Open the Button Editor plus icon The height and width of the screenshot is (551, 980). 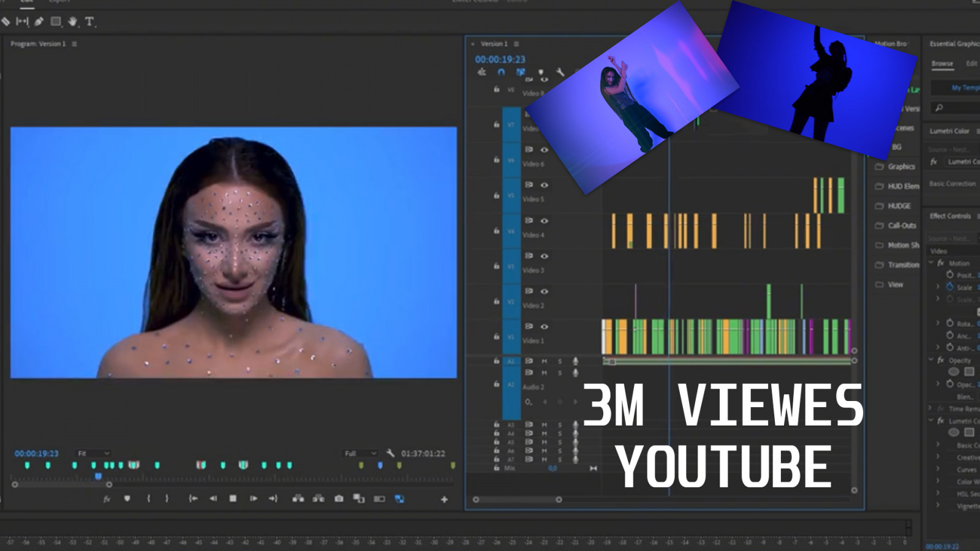point(444,500)
